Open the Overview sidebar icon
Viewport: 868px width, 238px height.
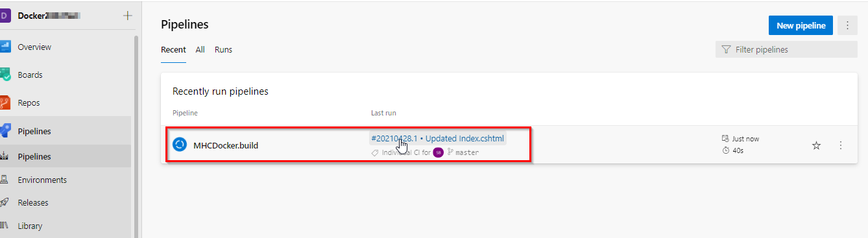click(x=5, y=47)
